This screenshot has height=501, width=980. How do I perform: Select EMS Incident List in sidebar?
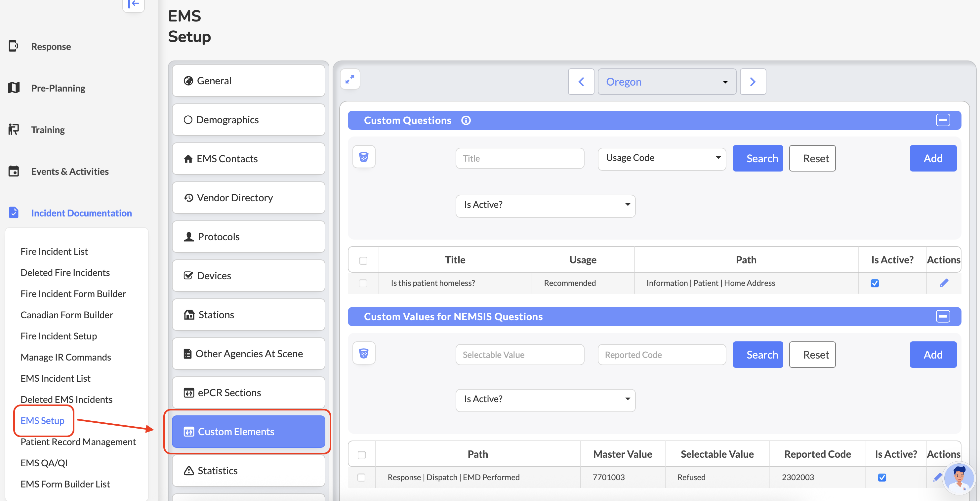56,378
